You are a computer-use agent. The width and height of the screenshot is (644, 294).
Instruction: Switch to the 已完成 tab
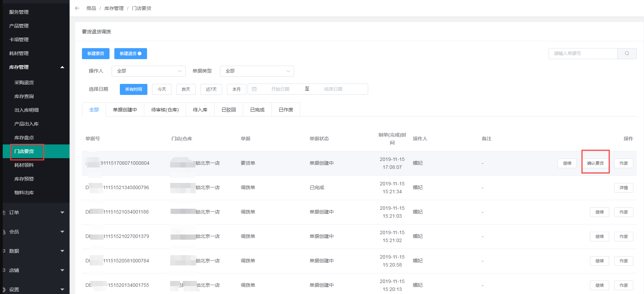pyautogui.click(x=257, y=110)
